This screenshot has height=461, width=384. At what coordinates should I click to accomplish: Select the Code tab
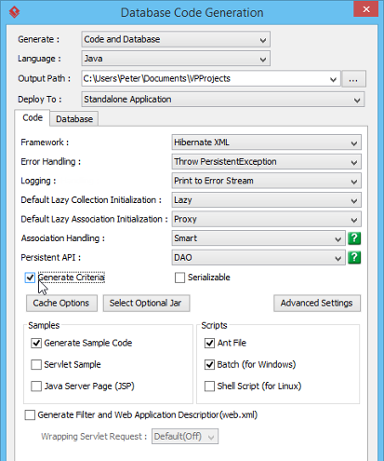pyautogui.click(x=32, y=118)
